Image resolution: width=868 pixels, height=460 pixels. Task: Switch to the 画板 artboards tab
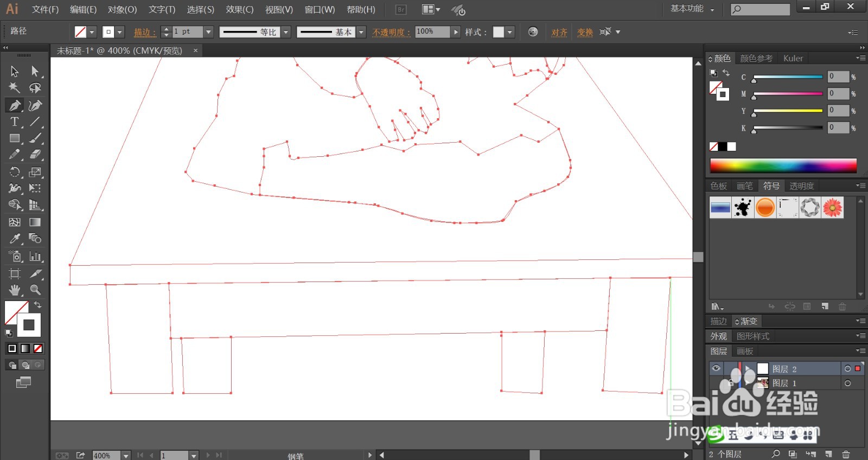tap(745, 351)
